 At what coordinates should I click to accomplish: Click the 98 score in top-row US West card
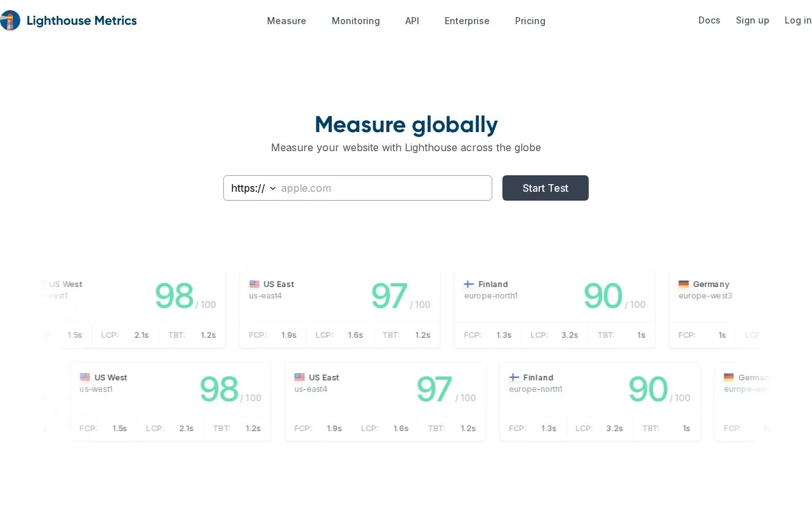pos(174,296)
